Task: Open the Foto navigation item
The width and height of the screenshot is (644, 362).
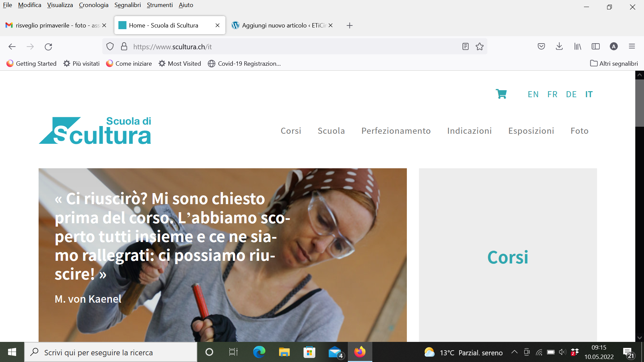Action: pos(579,131)
